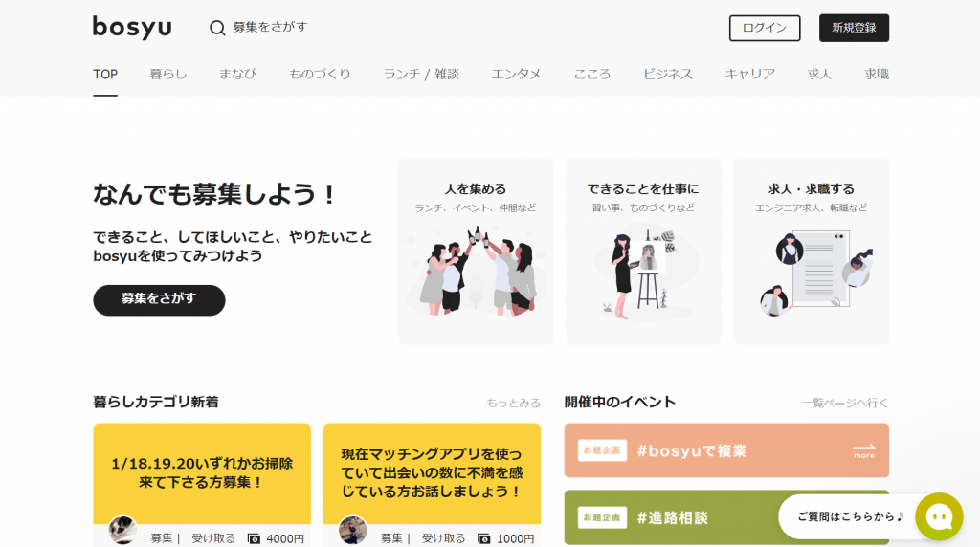This screenshot has width=980, height=547.
Task: Click the 暮らしカテゴリ新着 heading
Action: click(x=156, y=403)
